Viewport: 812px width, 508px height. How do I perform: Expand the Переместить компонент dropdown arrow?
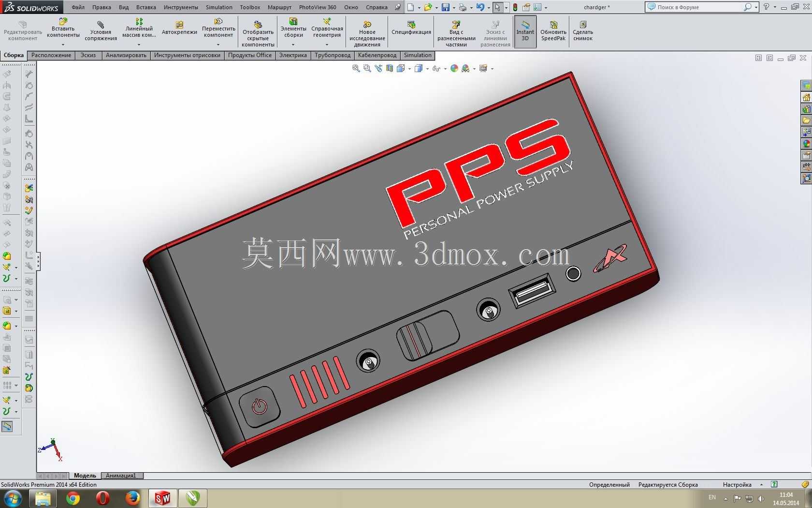218,45
